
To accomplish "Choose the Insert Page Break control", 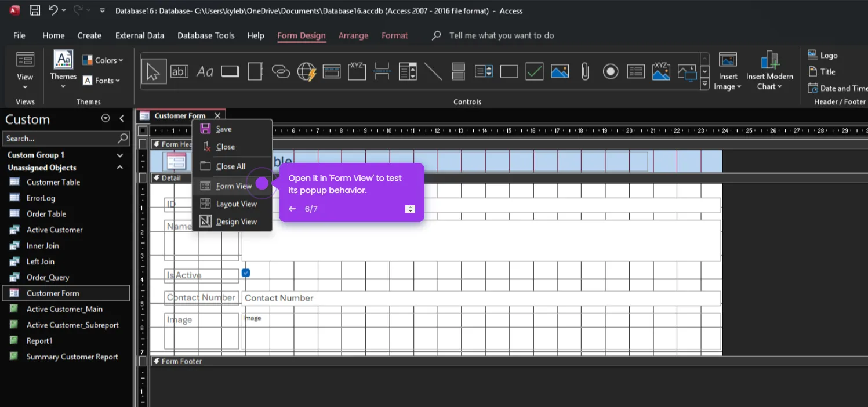I will coord(382,71).
